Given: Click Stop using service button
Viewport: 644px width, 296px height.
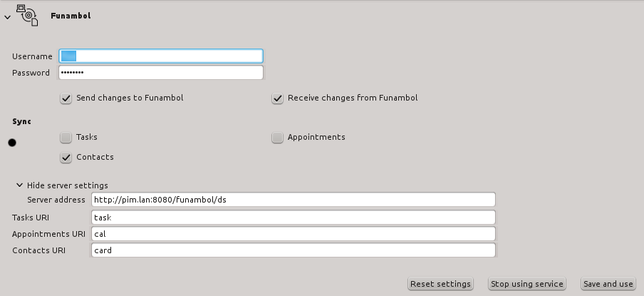Looking at the screenshot, I should point(527,284).
